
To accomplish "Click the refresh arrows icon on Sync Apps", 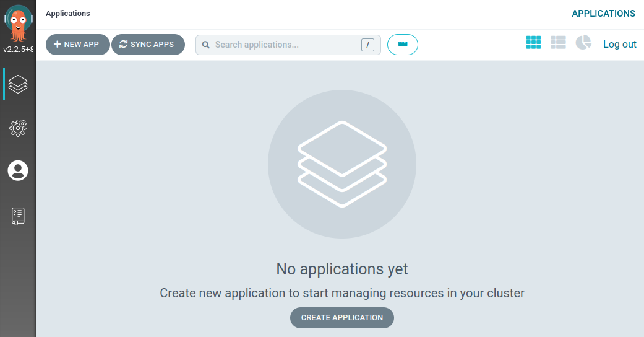I will 123,45.
